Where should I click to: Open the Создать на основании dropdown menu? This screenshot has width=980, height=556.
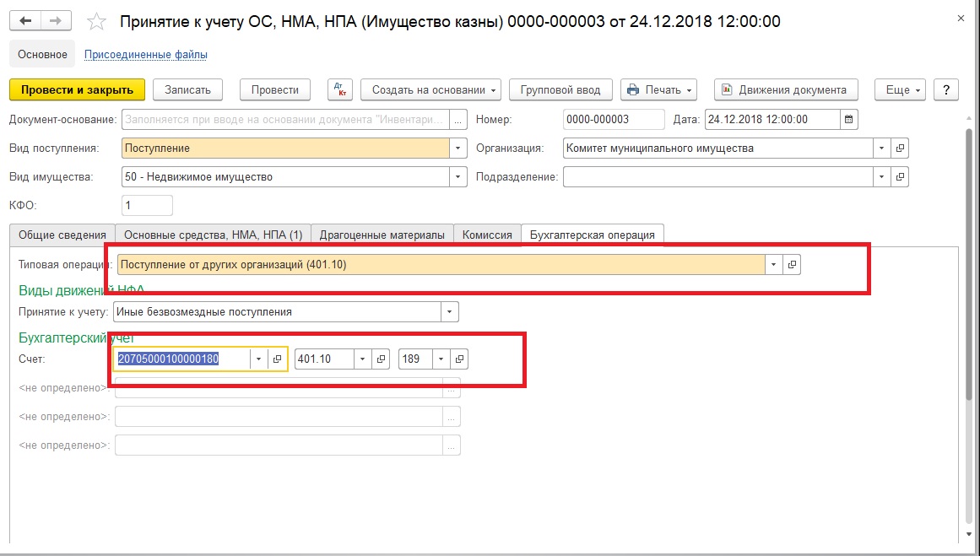point(430,90)
